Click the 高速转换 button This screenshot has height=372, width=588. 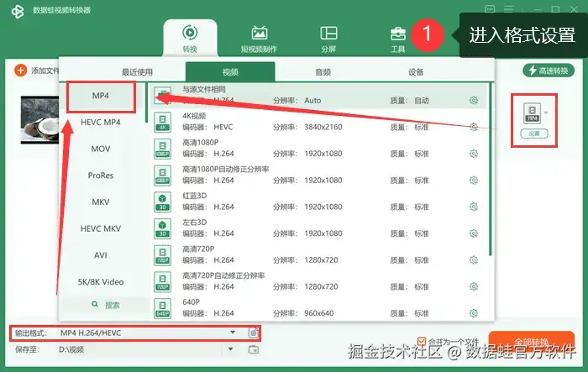pos(549,71)
